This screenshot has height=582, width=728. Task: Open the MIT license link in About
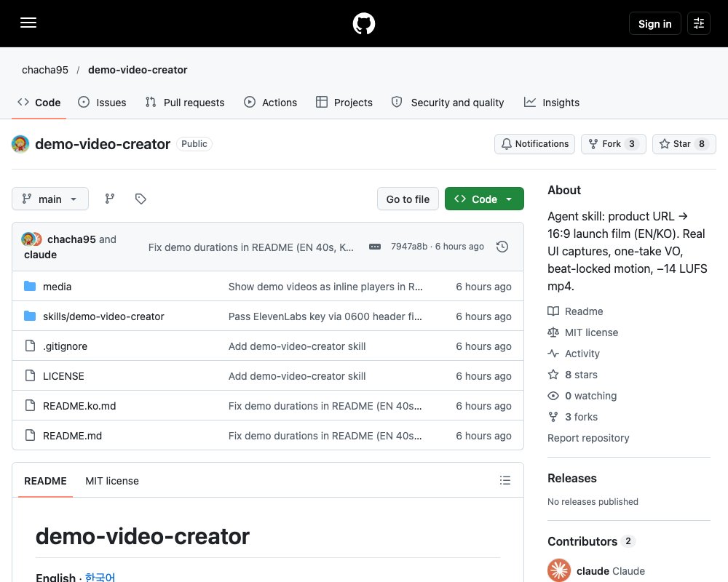pos(582,332)
